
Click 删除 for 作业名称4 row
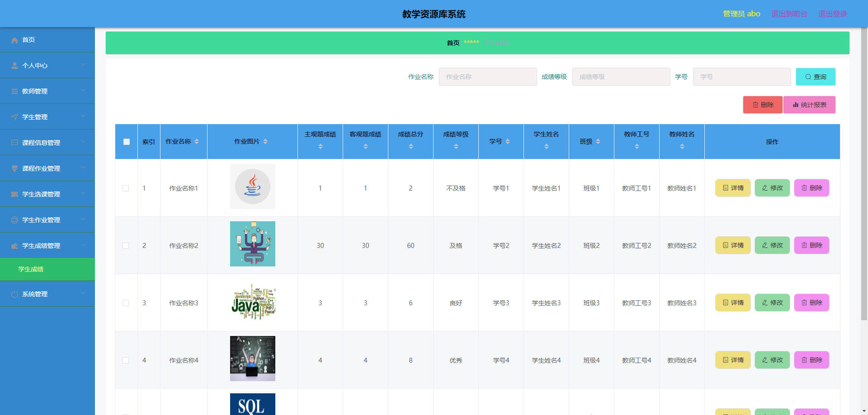click(811, 360)
